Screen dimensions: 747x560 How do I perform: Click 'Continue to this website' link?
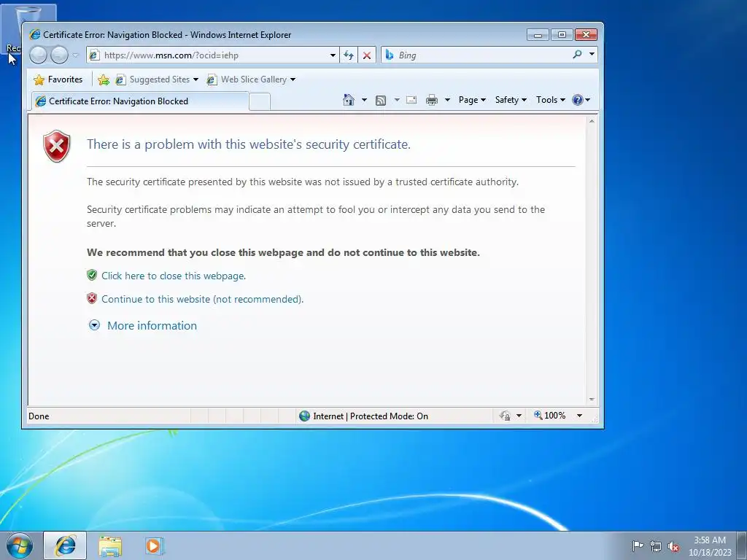click(203, 299)
